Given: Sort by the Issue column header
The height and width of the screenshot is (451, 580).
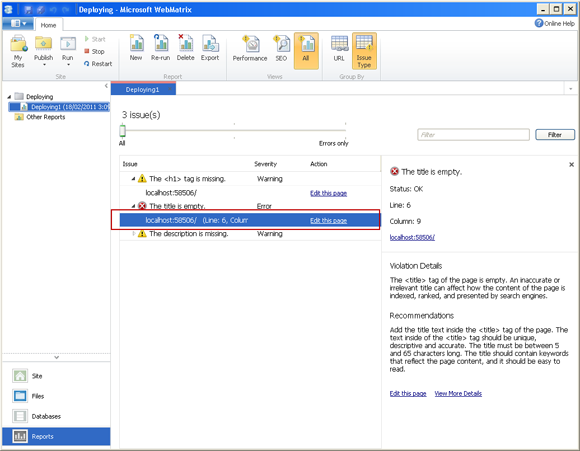Looking at the screenshot, I should (130, 164).
